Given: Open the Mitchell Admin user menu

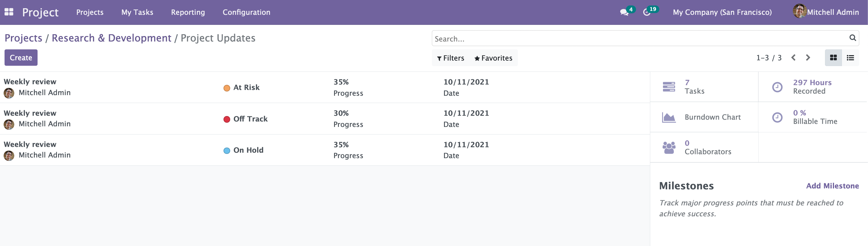Looking at the screenshot, I should tap(826, 12).
